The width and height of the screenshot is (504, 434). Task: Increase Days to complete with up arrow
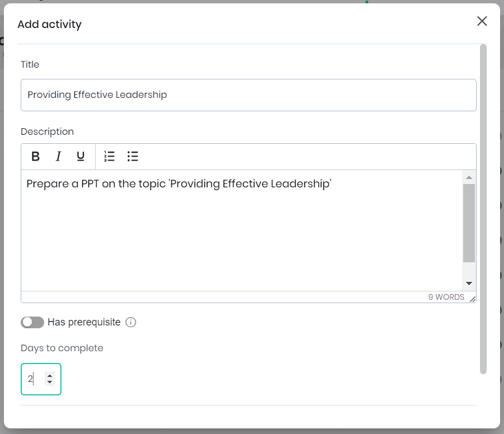[x=50, y=376]
